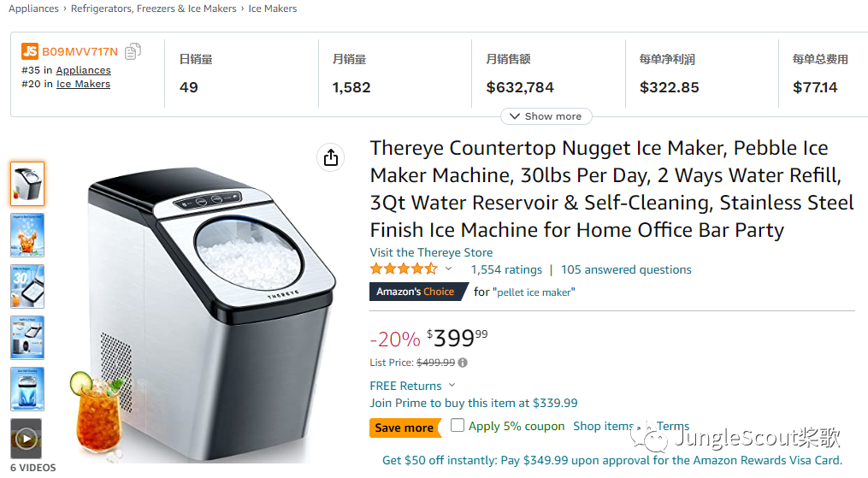Open the Ice Makers breadcrumb category
The image size is (868, 478).
click(273, 9)
